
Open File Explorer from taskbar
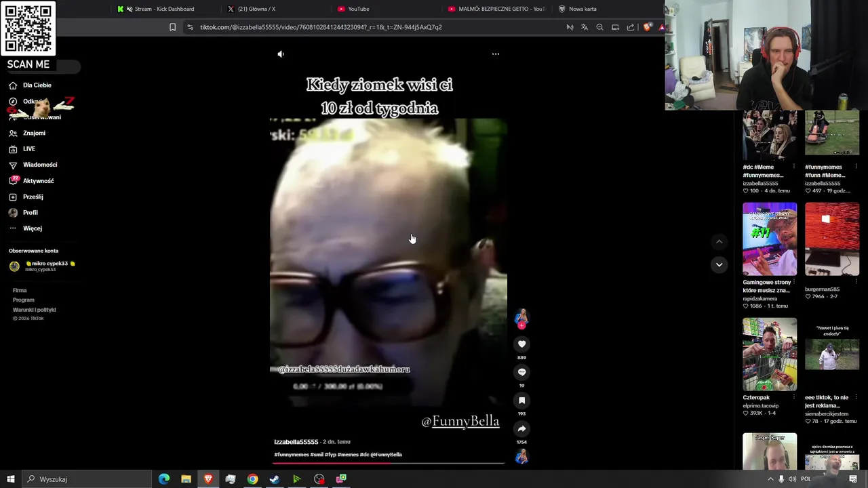click(x=186, y=479)
